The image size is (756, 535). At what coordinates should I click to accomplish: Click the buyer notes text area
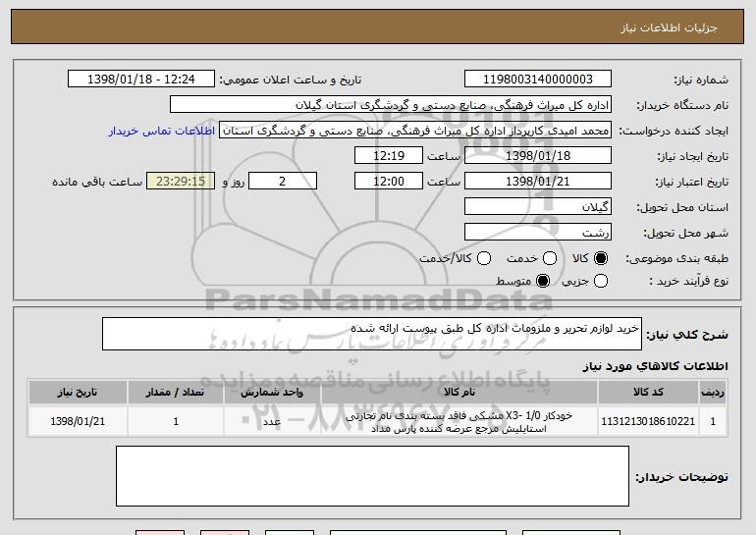pos(372,476)
